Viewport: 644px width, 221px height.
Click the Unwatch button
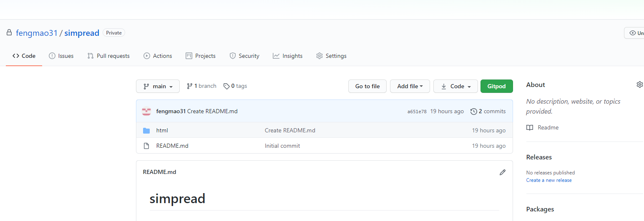click(634, 33)
